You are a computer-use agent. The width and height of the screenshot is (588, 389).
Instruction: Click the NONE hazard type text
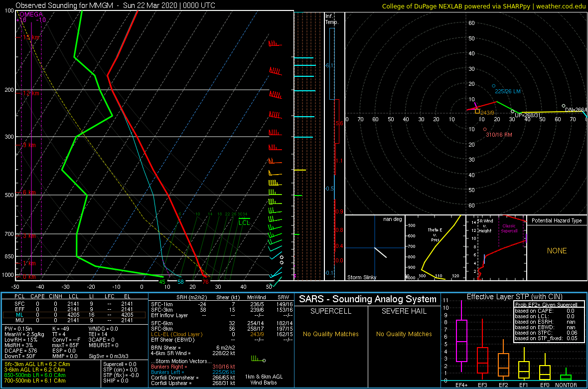(557, 251)
